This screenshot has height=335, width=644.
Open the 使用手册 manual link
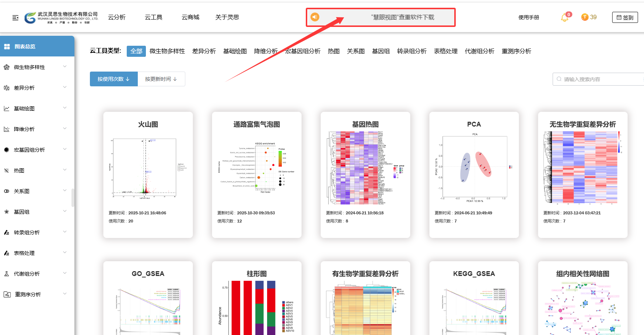[528, 17]
